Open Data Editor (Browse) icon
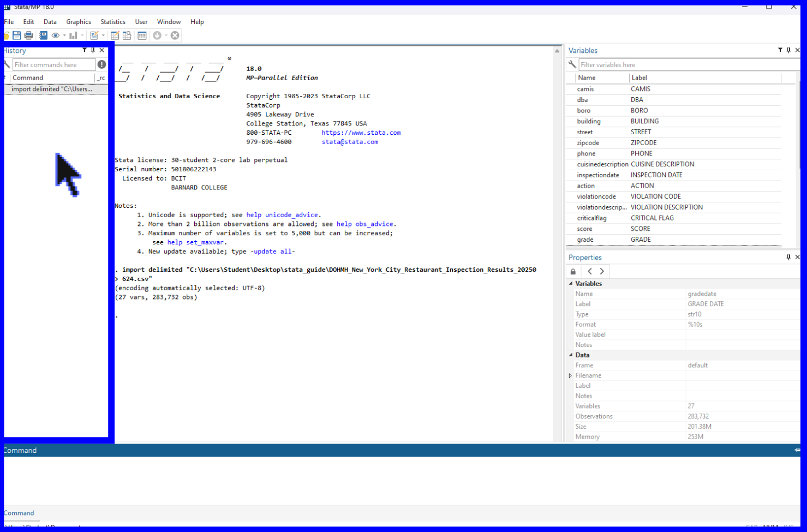This screenshot has width=807, height=532. (127, 35)
